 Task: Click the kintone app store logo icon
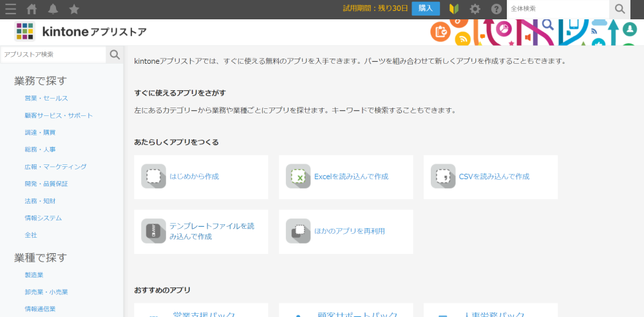tap(24, 31)
